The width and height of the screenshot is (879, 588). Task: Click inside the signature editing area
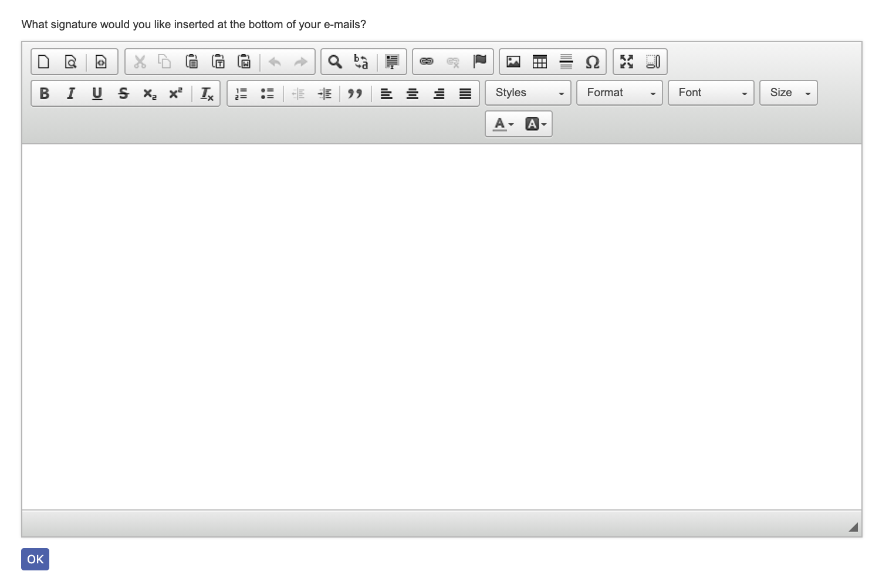pyautogui.click(x=442, y=327)
